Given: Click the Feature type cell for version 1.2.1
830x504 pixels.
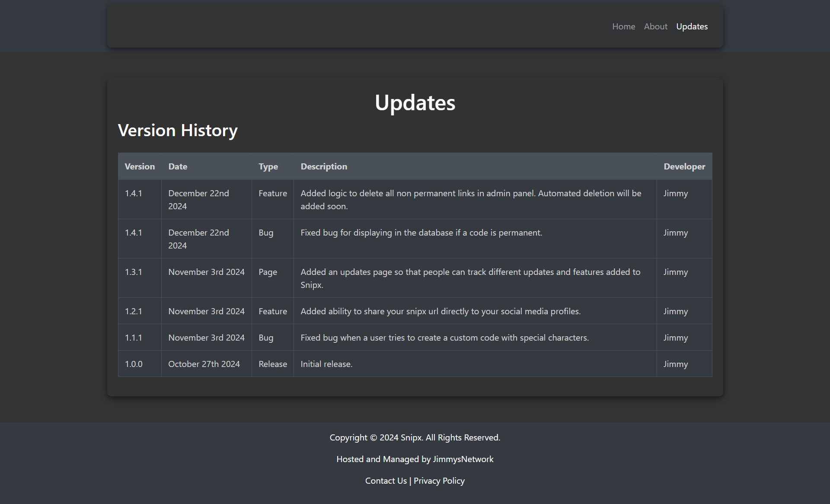Looking at the screenshot, I should pos(272,311).
